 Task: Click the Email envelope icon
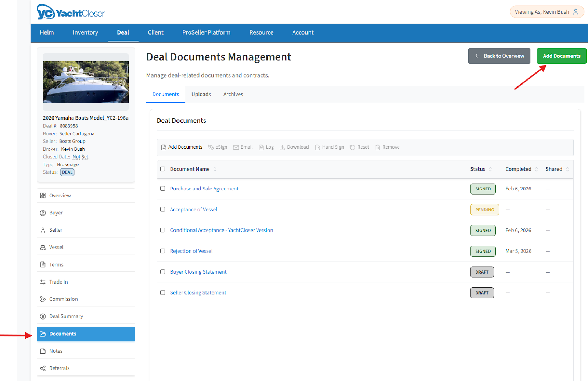point(236,147)
